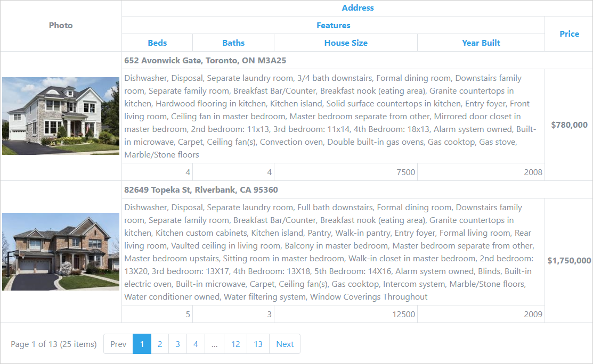The height and width of the screenshot is (364, 593).
Task: Sort by the Address column header
Action: (358, 8)
